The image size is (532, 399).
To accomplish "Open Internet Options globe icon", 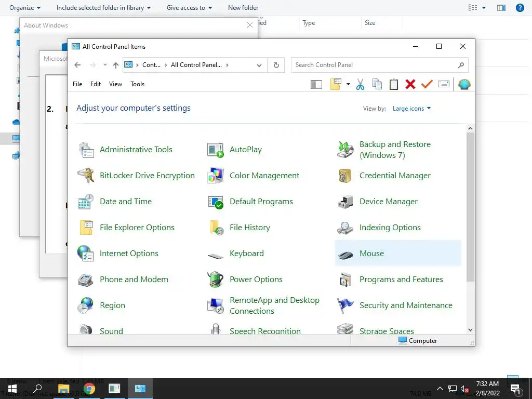I will [x=86, y=254].
